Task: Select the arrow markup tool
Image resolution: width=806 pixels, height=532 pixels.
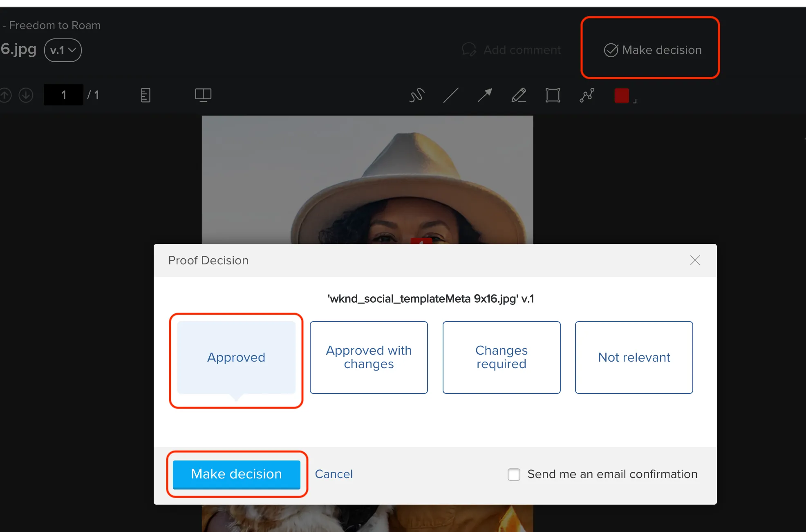Action: click(x=485, y=95)
